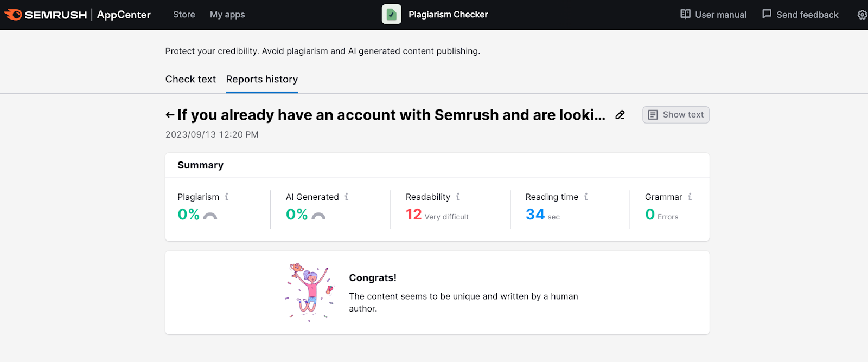Click the Plagiarism Checker app icon
The image size is (868, 363).
click(391, 15)
